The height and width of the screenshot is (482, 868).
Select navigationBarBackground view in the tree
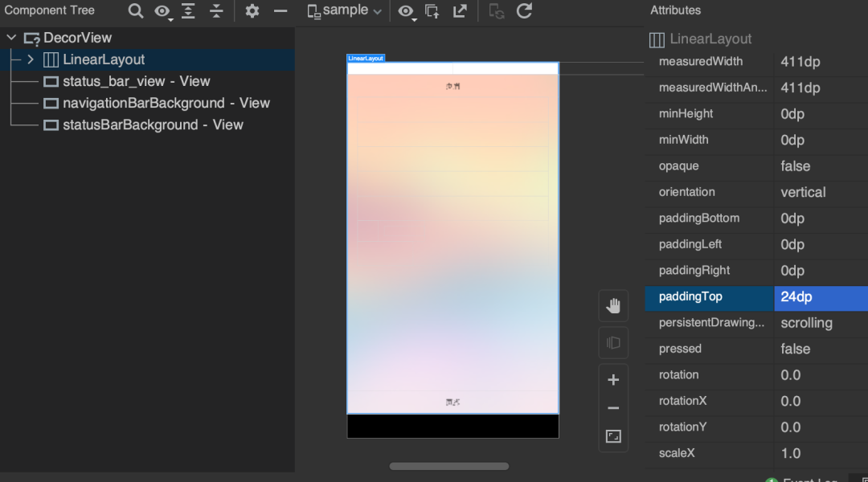coord(157,103)
